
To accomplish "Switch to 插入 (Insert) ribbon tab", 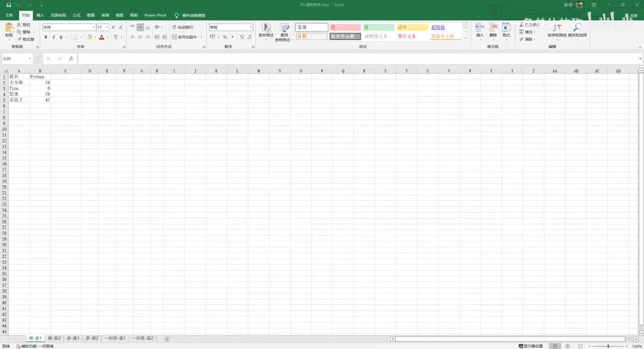I will [40, 15].
